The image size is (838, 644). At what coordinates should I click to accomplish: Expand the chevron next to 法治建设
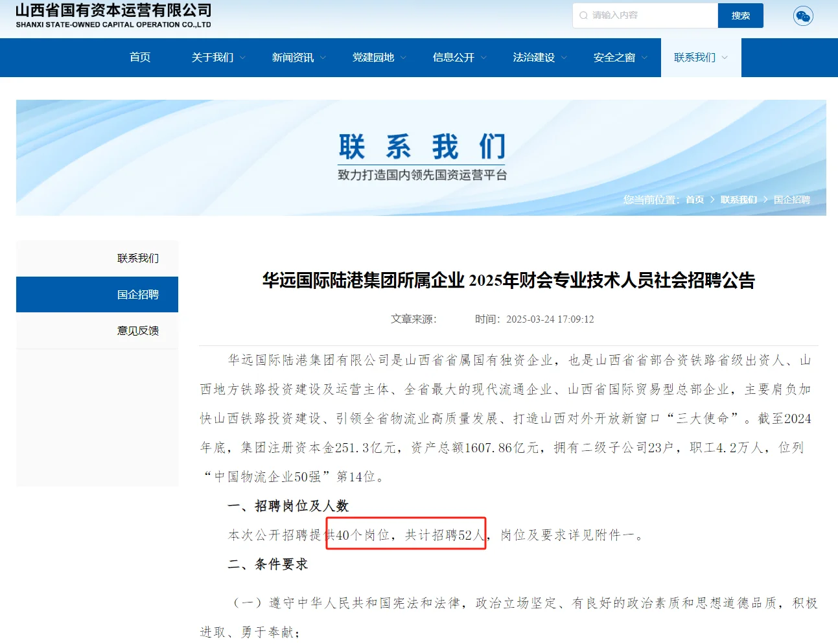pos(564,58)
